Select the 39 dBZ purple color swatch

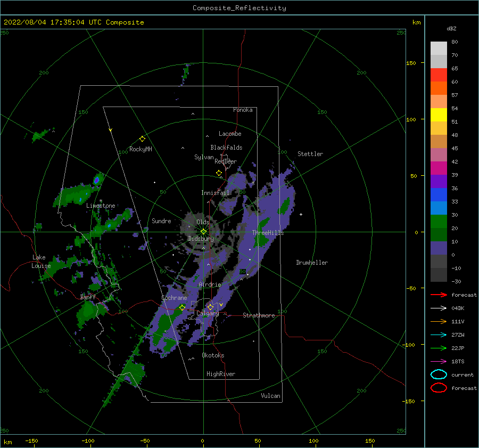[x=439, y=181]
